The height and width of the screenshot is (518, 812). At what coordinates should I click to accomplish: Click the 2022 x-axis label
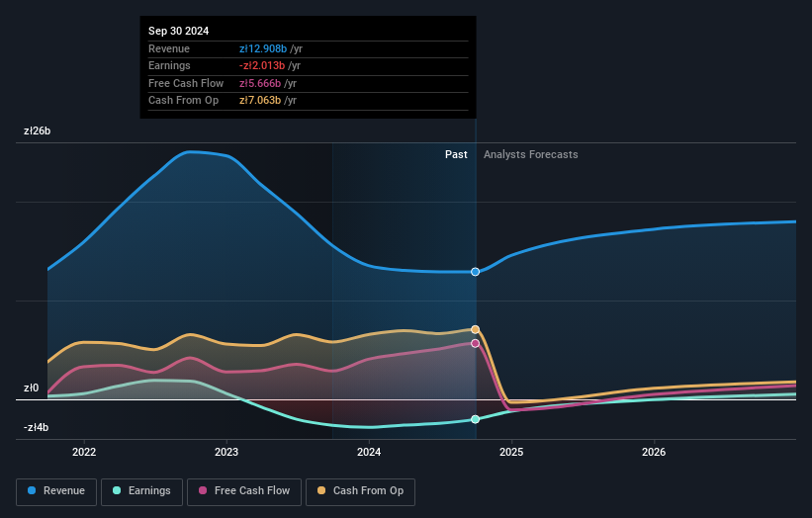click(84, 452)
